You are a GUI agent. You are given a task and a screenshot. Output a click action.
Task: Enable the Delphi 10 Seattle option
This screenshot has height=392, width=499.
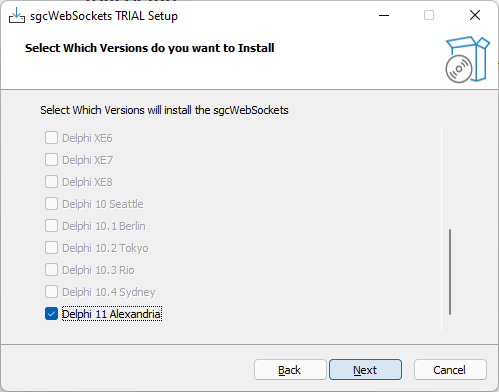pyautogui.click(x=51, y=204)
